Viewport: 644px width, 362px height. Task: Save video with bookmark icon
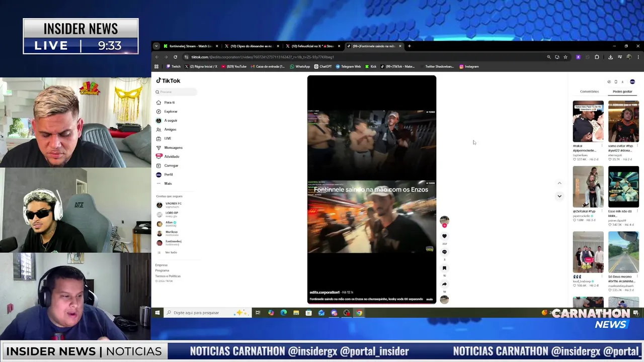tap(444, 268)
